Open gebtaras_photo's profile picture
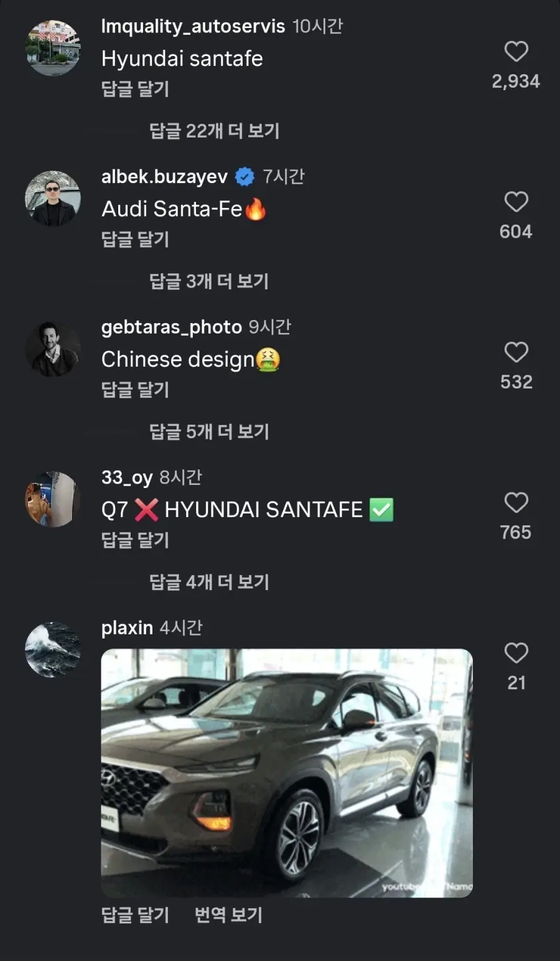Image resolution: width=560 pixels, height=961 pixels. click(x=53, y=349)
